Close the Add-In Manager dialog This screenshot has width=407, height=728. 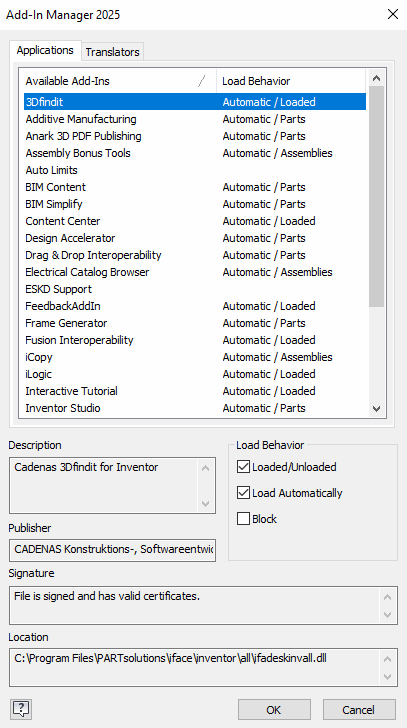tap(393, 14)
